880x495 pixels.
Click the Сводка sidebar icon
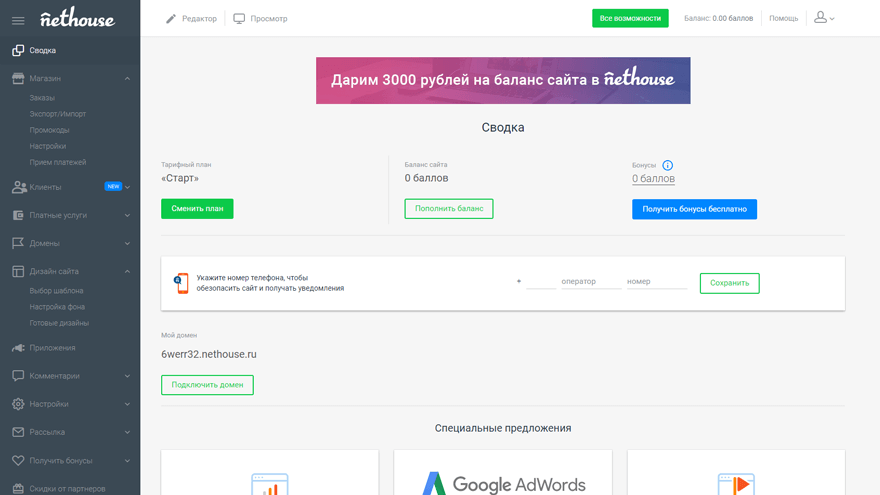coord(18,51)
